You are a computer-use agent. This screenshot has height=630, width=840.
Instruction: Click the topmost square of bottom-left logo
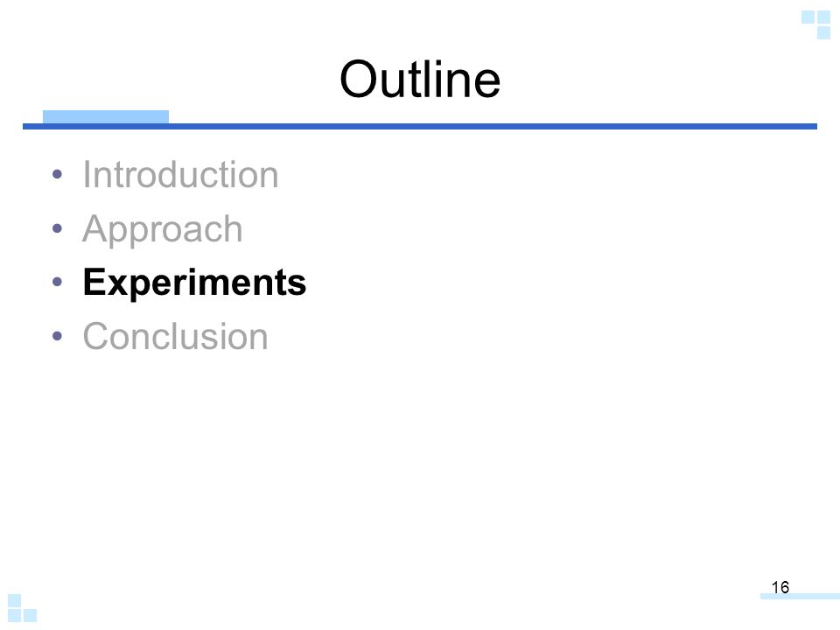pos(15,600)
